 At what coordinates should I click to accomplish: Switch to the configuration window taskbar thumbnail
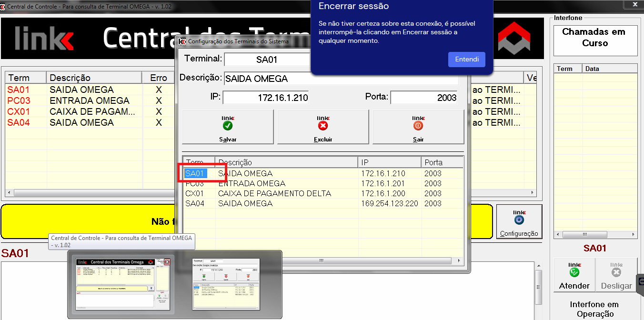pos(226,284)
